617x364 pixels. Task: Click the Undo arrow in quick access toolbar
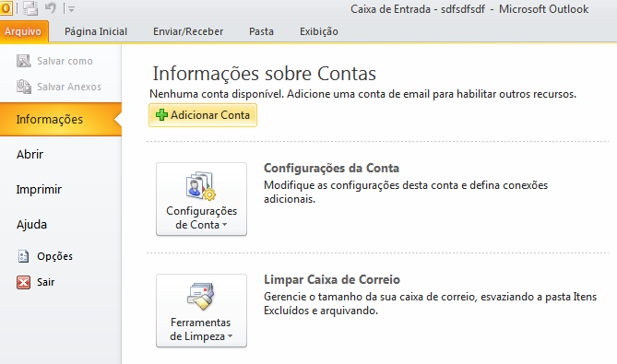51,8
